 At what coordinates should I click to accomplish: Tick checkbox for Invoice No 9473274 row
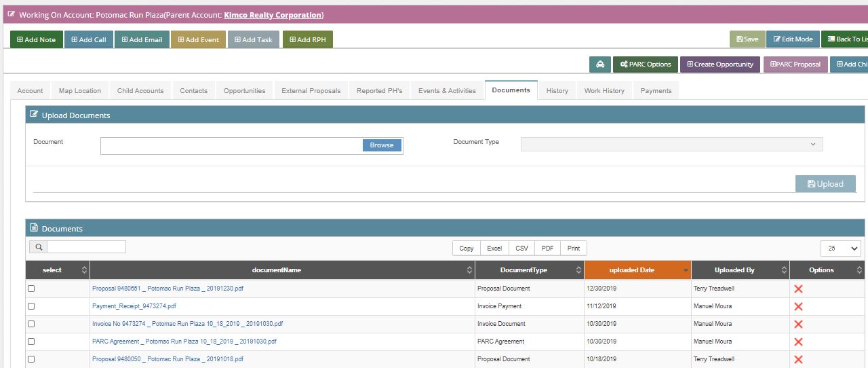[31, 324]
